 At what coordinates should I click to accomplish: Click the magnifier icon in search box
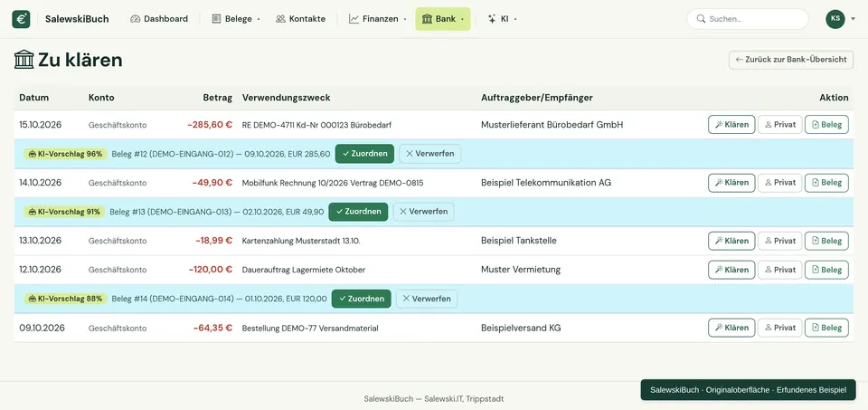(x=701, y=19)
